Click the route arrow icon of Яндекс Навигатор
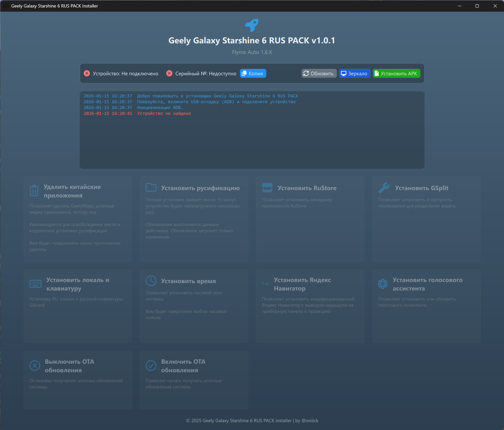The height and width of the screenshot is (430, 504). pyautogui.click(x=265, y=284)
